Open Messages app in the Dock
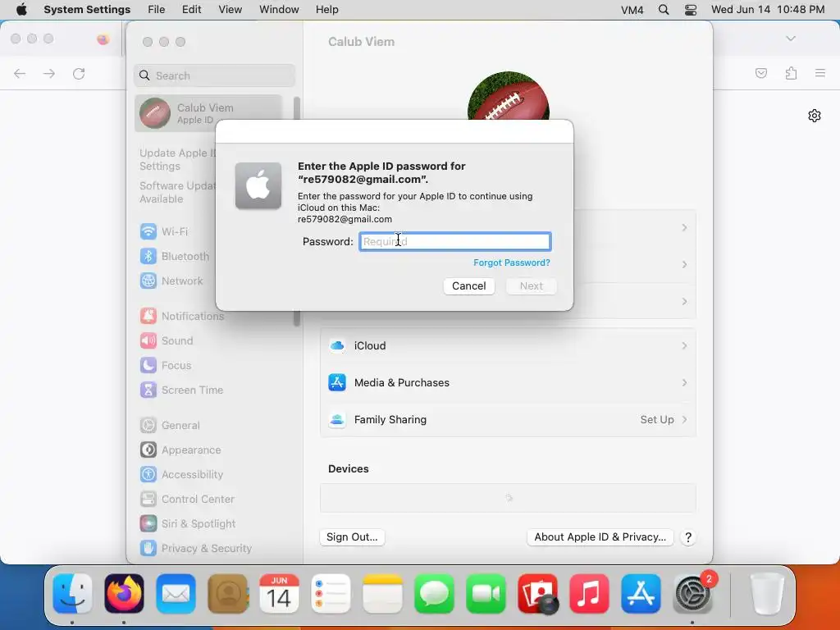 point(434,594)
